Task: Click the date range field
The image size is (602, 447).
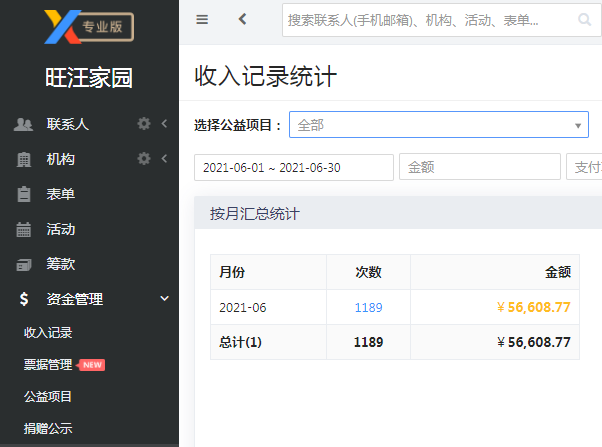Action: tap(294, 167)
